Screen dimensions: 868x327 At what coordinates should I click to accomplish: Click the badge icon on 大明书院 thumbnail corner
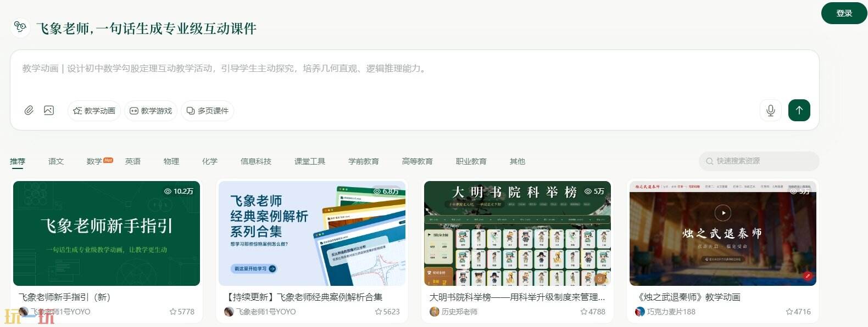pyautogui.click(x=600, y=279)
